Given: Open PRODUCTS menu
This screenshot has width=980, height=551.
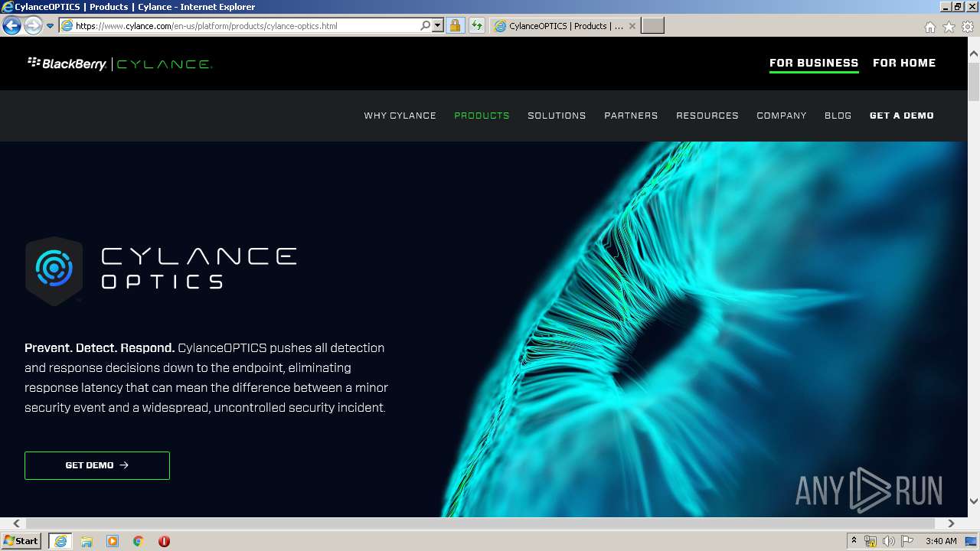Looking at the screenshot, I should pos(482,116).
